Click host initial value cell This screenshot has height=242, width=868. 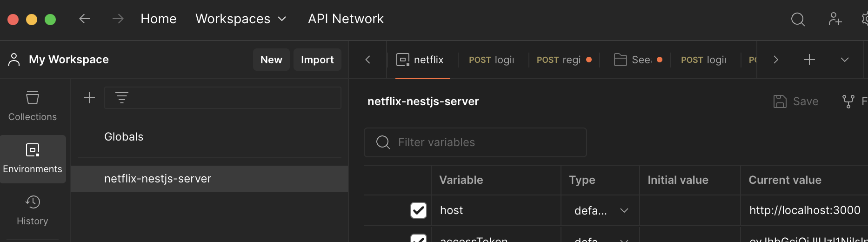[690, 210]
